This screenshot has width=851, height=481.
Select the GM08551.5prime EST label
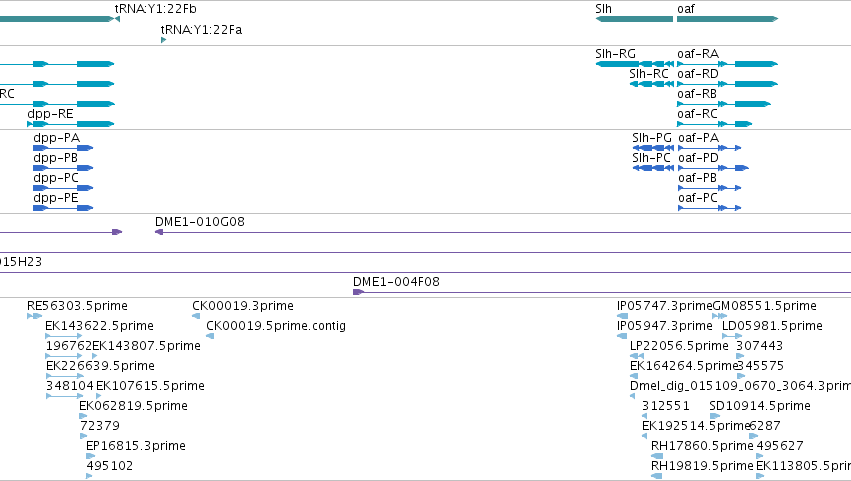[764, 306]
